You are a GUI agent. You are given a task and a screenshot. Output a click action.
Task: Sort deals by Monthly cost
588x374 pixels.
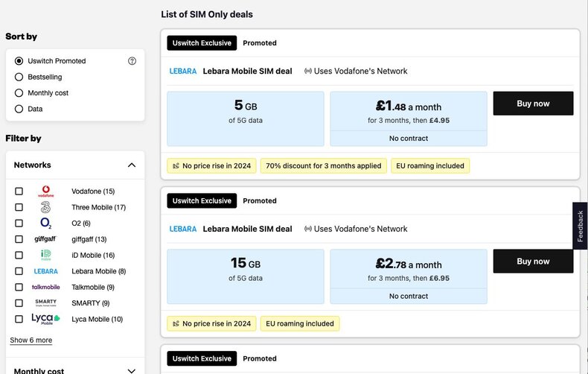coord(19,92)
